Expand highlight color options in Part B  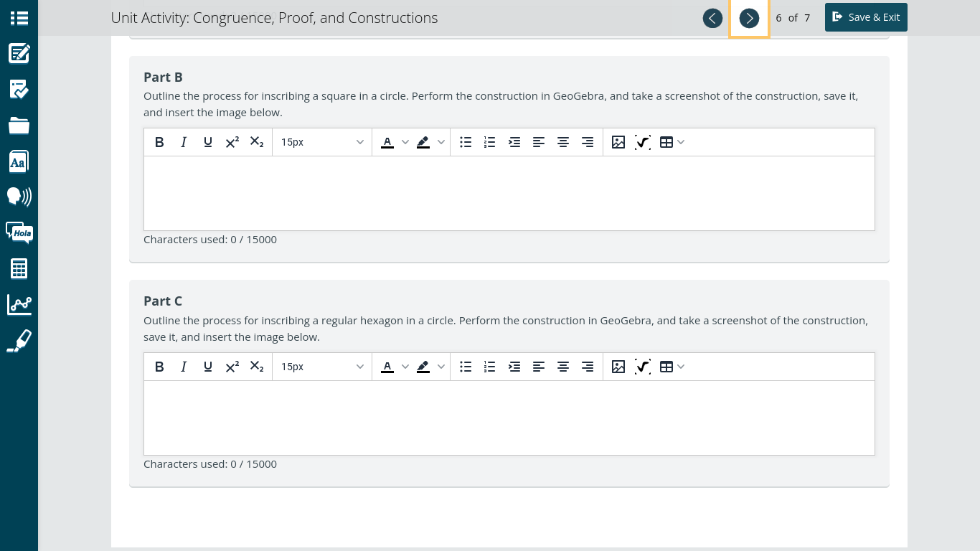[441, 142]
